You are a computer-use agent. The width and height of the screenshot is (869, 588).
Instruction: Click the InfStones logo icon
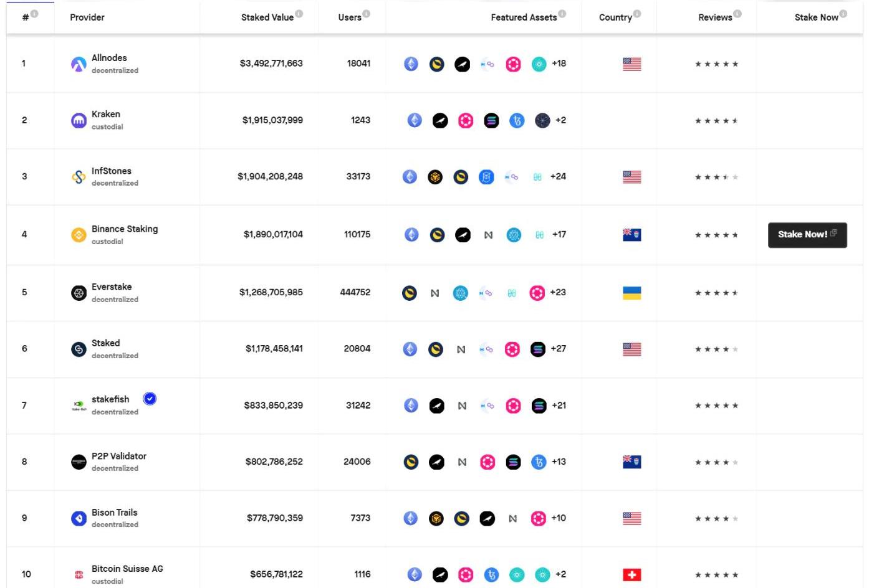79,177
